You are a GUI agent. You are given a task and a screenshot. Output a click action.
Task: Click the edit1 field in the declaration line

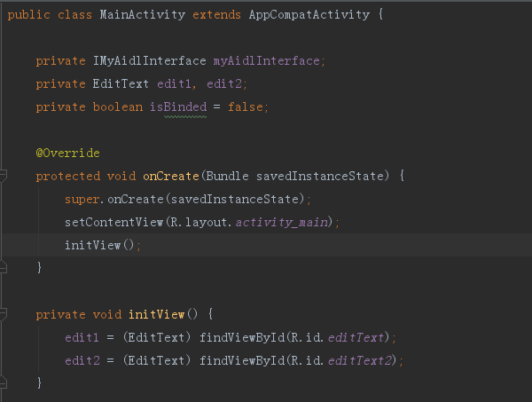[175, 84]
